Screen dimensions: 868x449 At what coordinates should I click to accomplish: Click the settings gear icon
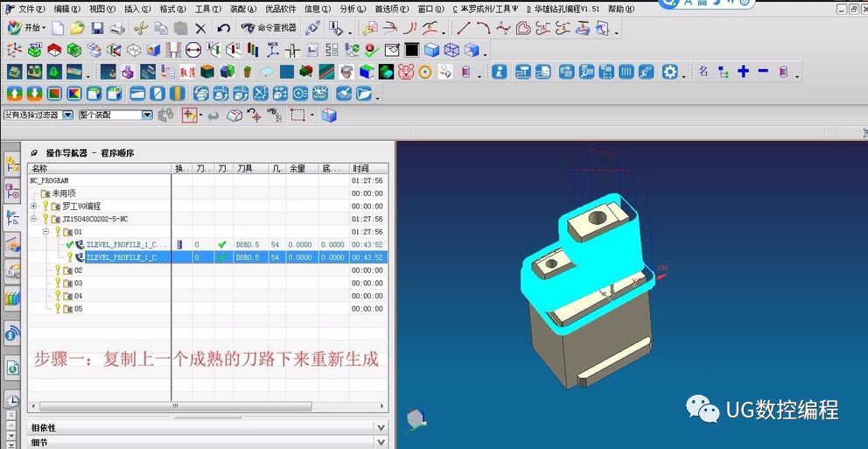click(x=670, y=72)
